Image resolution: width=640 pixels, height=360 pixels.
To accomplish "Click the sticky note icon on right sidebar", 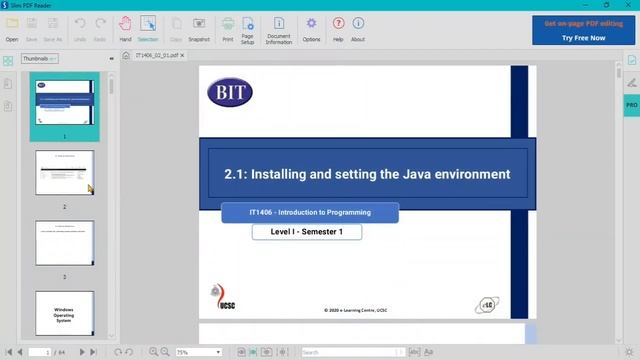I will point(632,60).
